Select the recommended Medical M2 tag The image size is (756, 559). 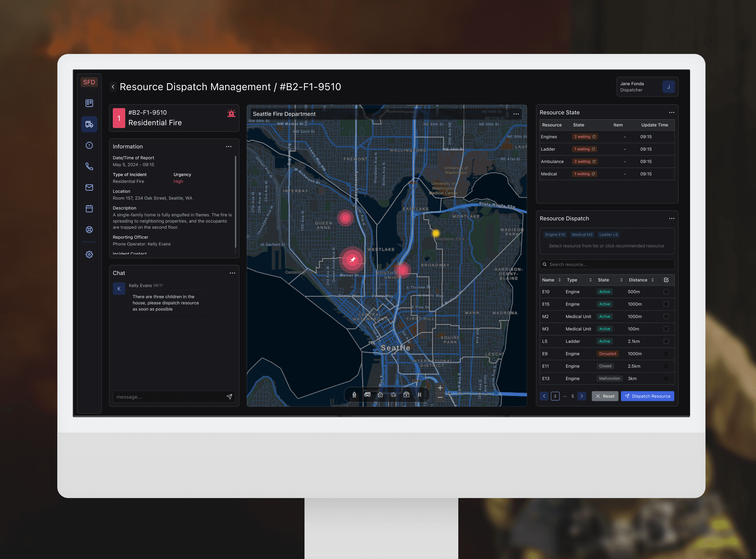click(582, 234)
